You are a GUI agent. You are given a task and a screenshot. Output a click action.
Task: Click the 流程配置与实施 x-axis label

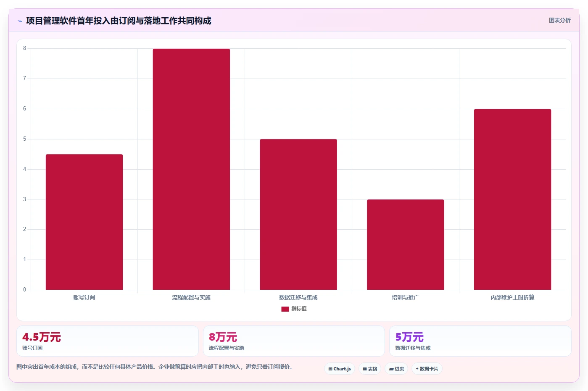coord(191,297)
